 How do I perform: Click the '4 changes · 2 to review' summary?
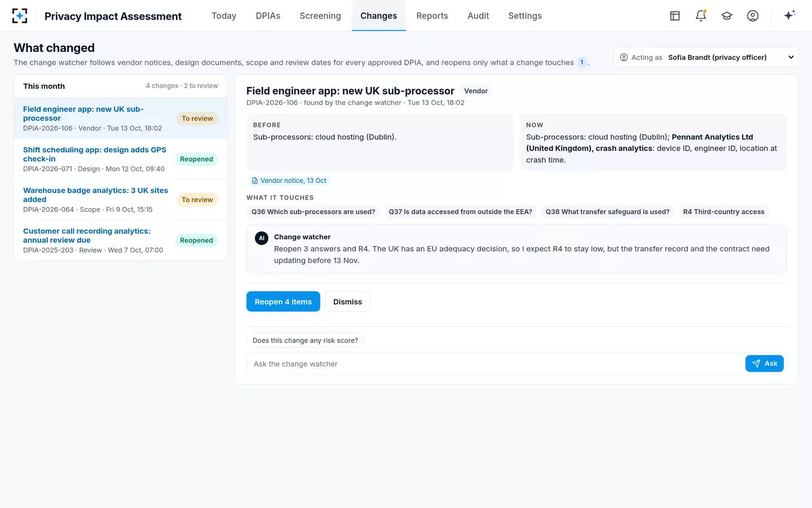coord(182,86)
